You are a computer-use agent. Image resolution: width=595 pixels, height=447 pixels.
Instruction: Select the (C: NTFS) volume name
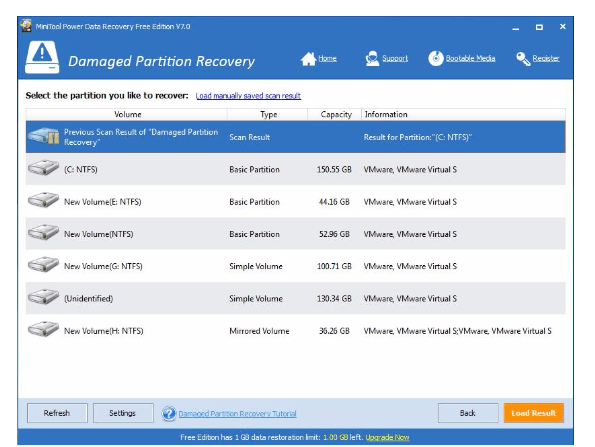coord(80,170)
